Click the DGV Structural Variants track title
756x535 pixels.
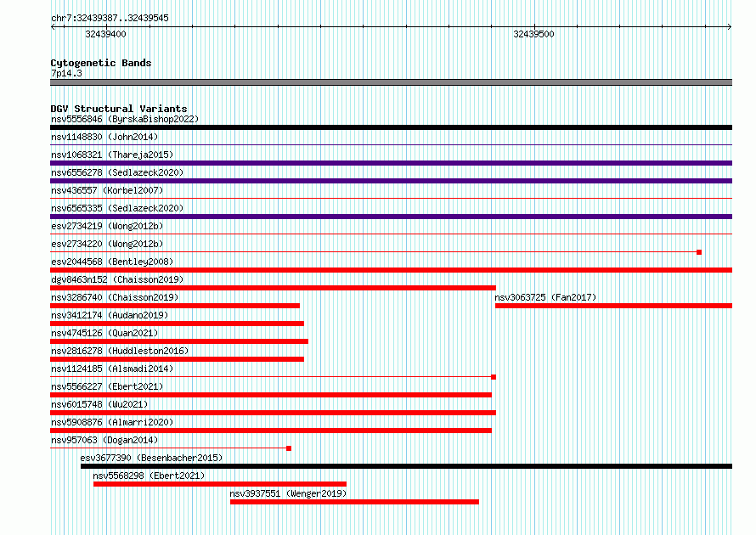point(119,109)
